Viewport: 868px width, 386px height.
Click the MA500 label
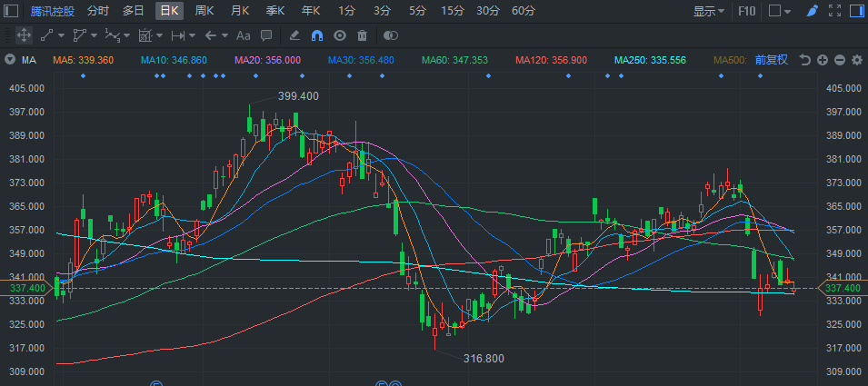[731, 60]
